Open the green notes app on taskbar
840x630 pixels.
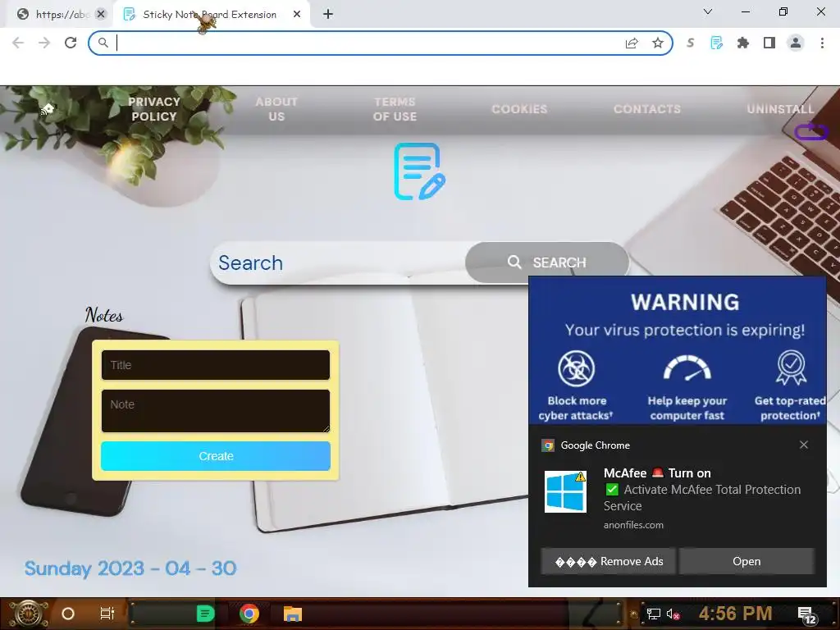[x=205, y=614]
